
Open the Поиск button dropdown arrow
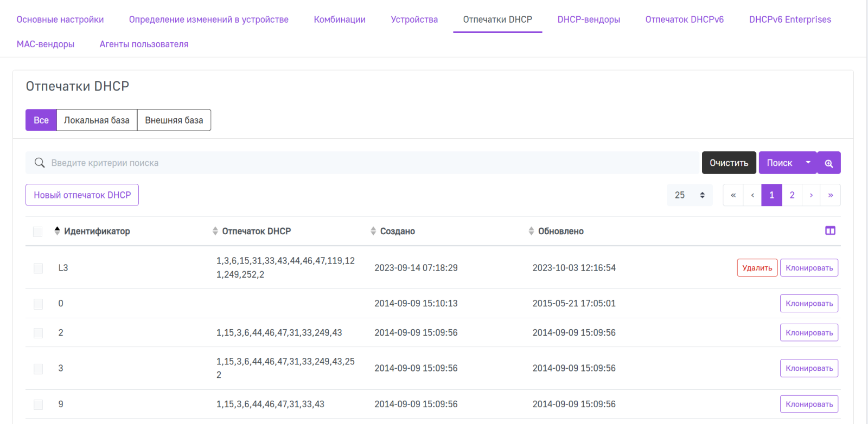[808, 163]
